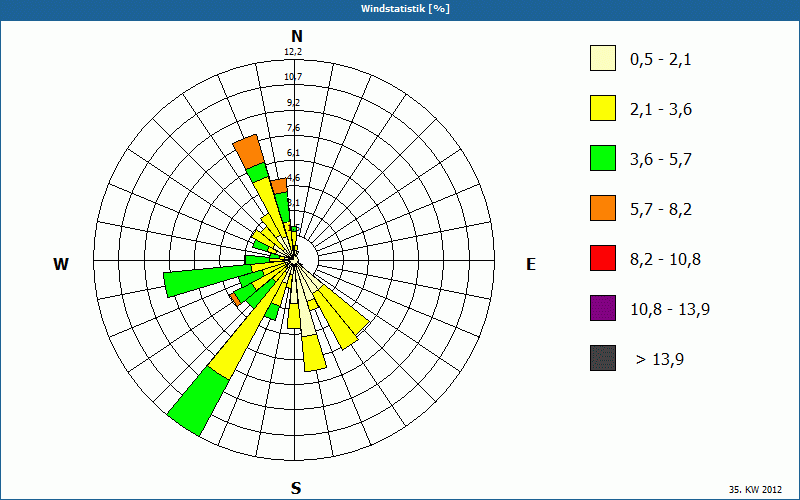Click the legend text 2,1 - 3,6

661,110
